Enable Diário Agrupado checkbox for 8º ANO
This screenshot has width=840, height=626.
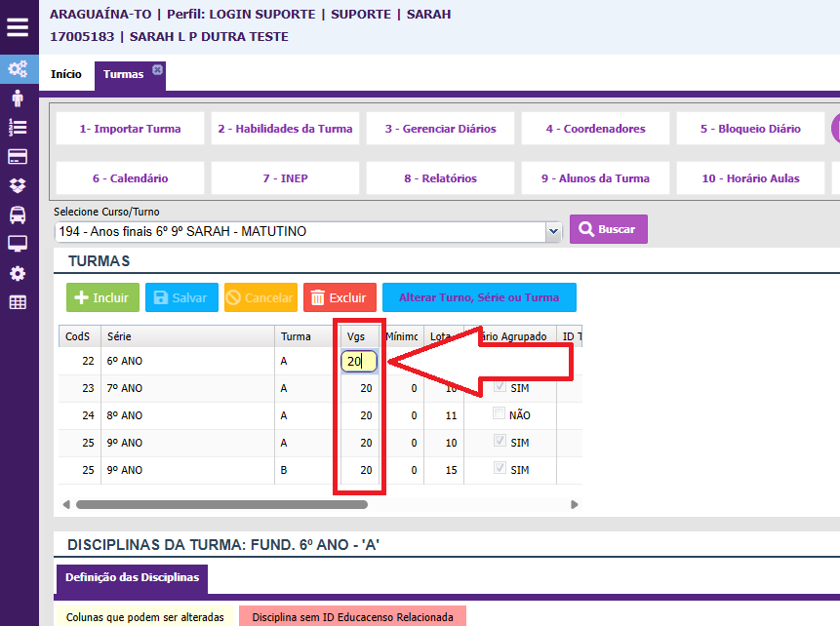500,414
